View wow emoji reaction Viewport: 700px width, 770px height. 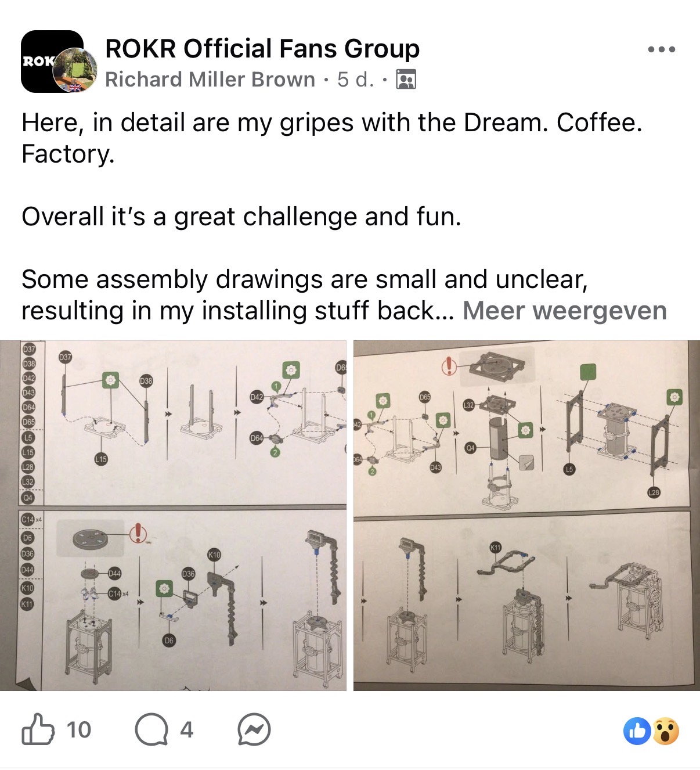[x=666, y=731]
